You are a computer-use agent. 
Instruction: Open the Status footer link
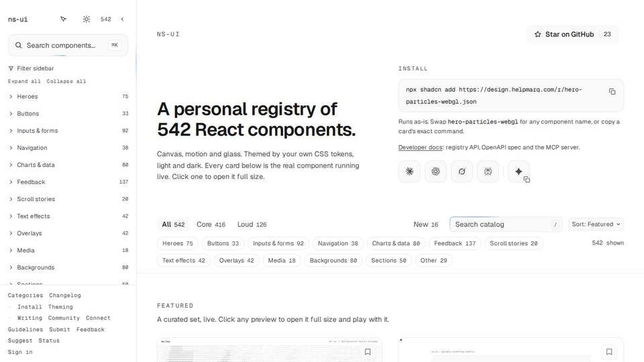(49, 341)
